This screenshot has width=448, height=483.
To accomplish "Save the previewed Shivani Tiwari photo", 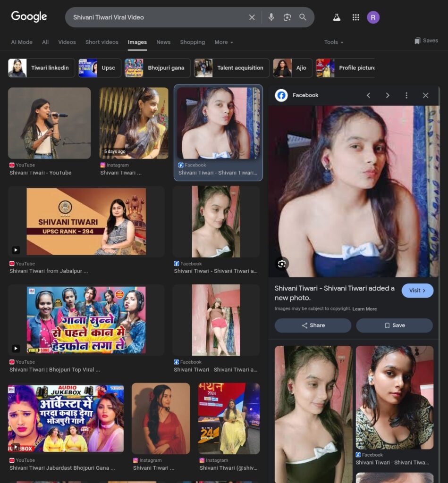I will pyautogui.click(x=395, y=325).
